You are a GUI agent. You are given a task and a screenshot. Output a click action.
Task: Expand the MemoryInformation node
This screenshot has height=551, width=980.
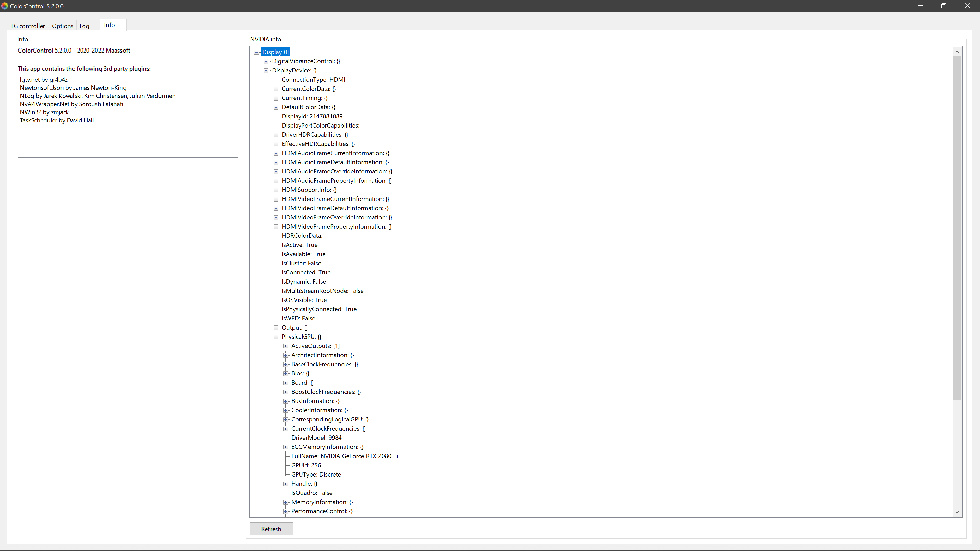point(286,502)
